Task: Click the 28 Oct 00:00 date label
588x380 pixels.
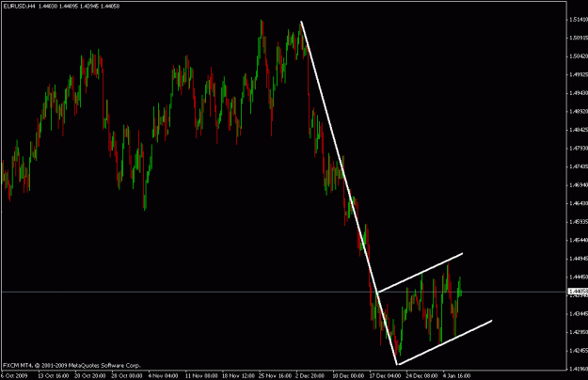Action: pyautogui.click(x=127, y=375)
